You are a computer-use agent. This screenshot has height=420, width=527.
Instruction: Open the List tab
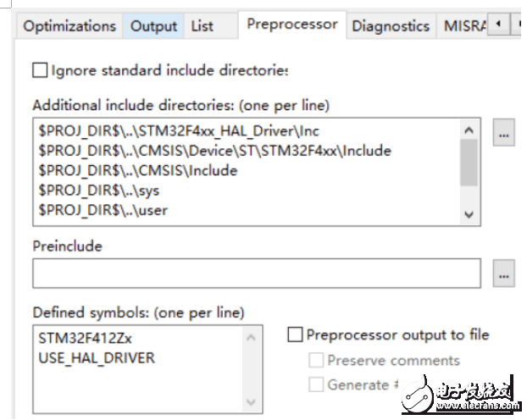pos(202,26)
